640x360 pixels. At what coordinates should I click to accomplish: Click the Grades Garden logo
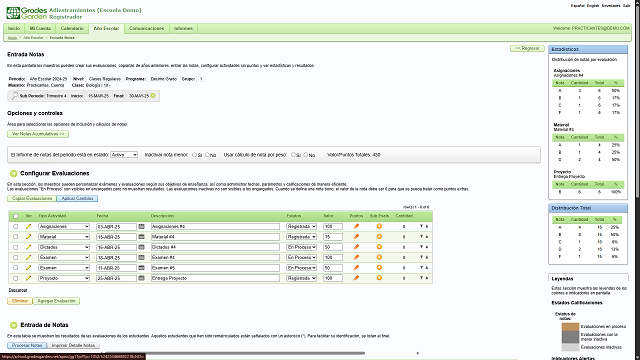click(27, 13)
